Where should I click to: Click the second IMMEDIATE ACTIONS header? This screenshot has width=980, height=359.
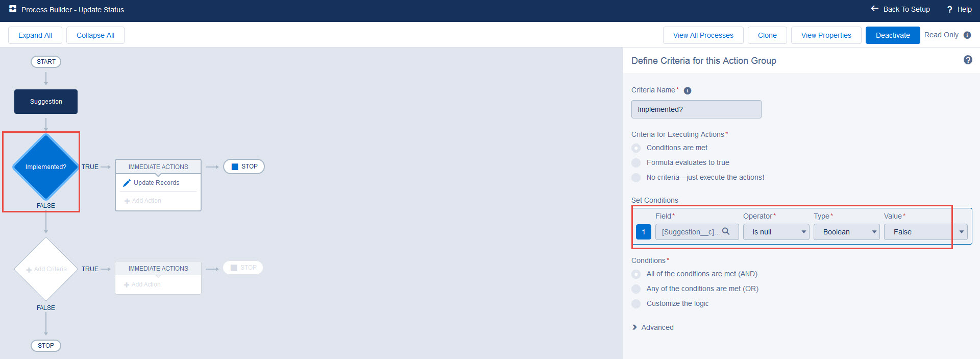[x=158, y=268]
